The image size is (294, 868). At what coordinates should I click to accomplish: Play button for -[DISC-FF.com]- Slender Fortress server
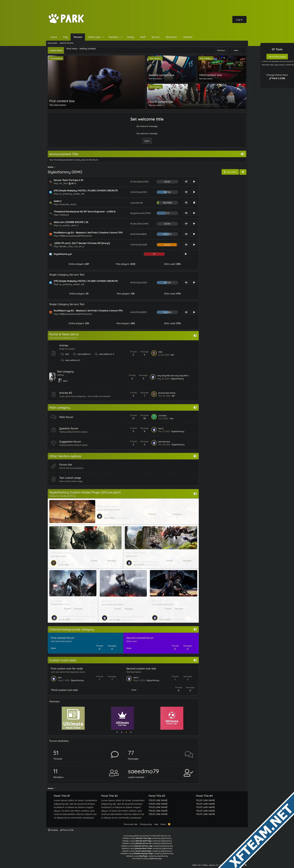click(x=194, y=245)
